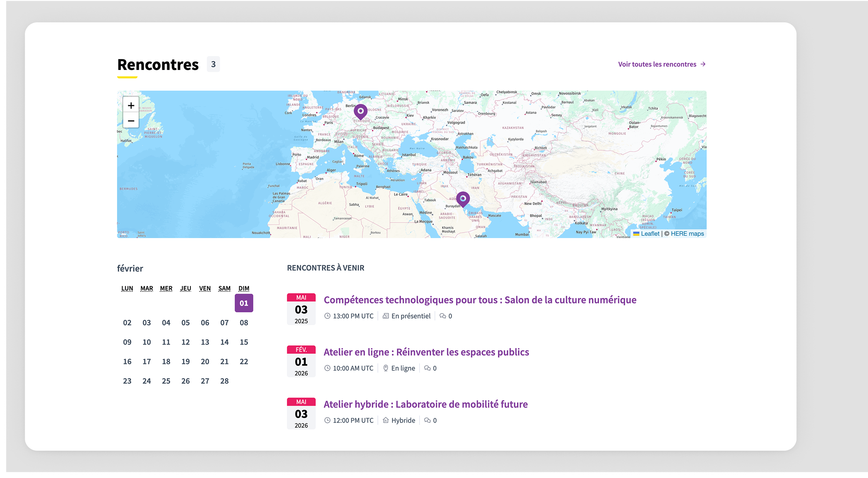
Task: Click the 'RENCONTRES À VENIR' heading
Action: click(x=326, y=268)
